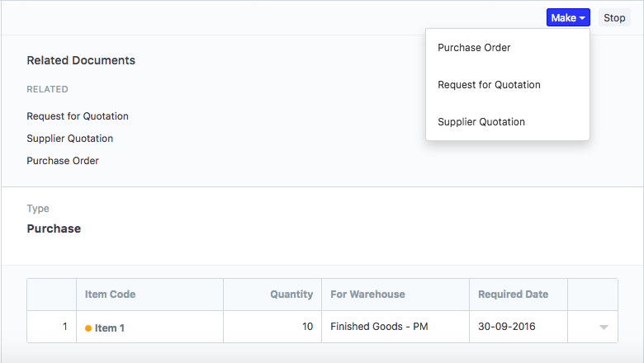Choose Supplier Quotation from the Make menu
The height and width of the screenshot is (363, 644).
pos(481,122)
